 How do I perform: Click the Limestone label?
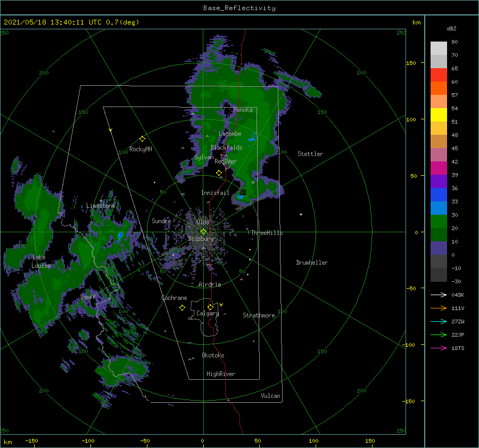click(x=101, y=206)
